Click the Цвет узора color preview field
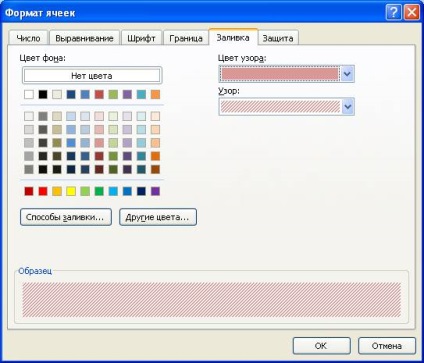 pyautogui.click(x=280, y=74)
